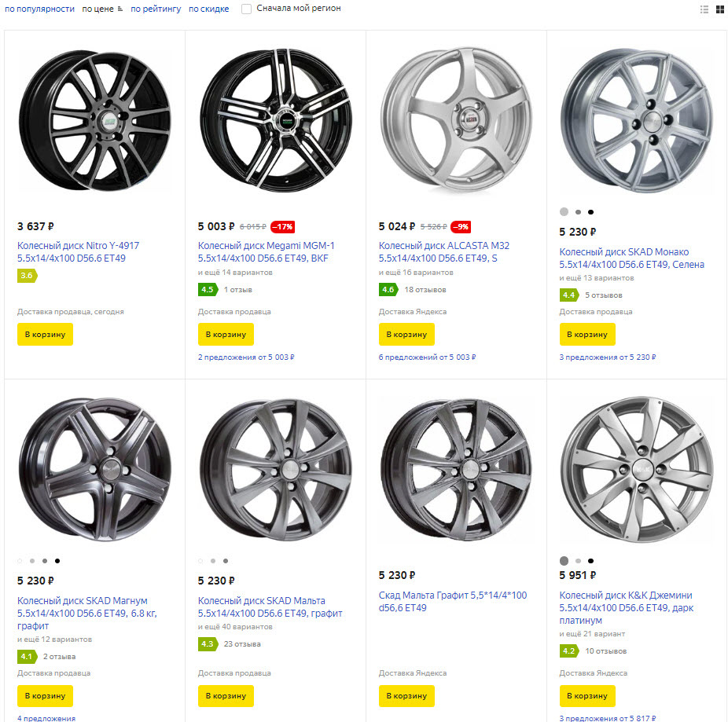
Task: Select black color swatch for SKAD Монако
Action: click(590, 212)
